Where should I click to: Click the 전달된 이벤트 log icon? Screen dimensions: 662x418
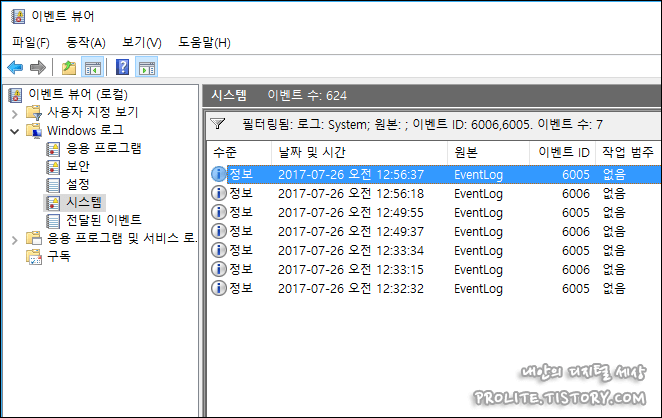(53, 220)
